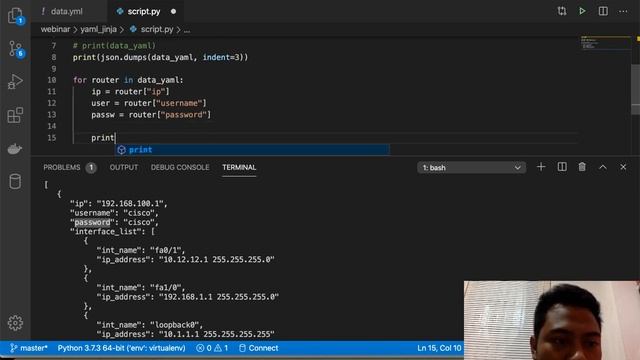This screenshot has height=360, width=640.
Task: Split the terminal pane
Action: pos(562,167)
